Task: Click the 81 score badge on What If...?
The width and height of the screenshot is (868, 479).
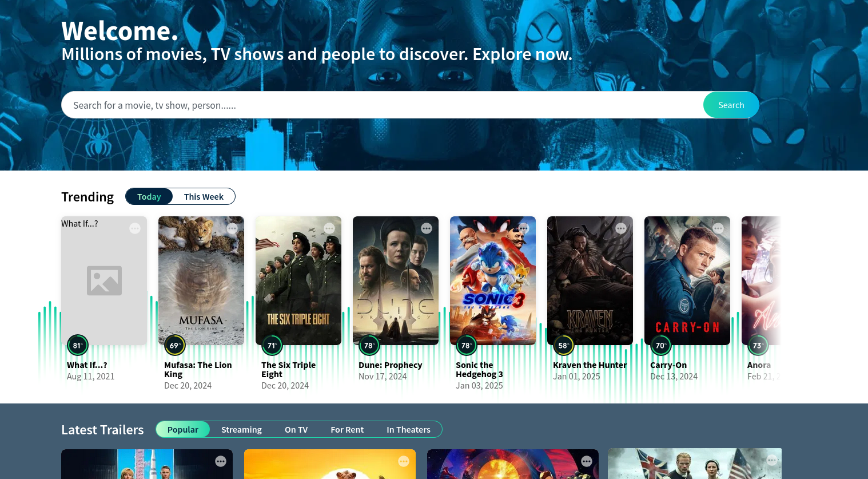Action: tap(78, 345)
